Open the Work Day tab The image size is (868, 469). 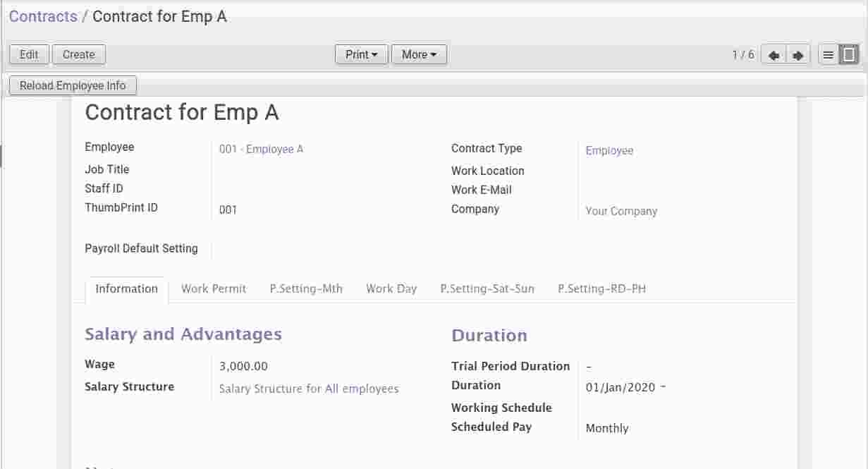pyautogui.click(x=391, y=288)
